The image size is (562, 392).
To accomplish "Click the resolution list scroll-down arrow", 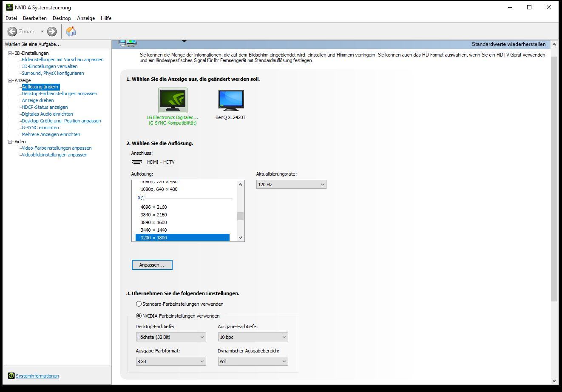I will coord(241,238).
